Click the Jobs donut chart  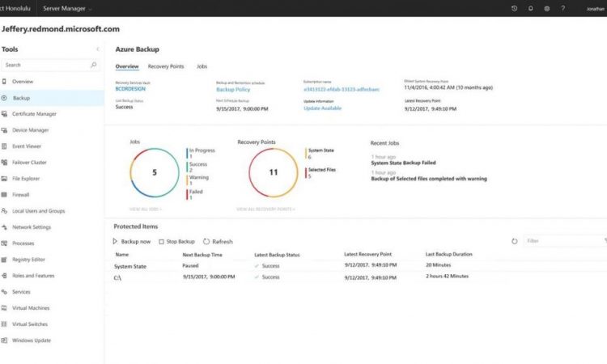click(x=155, y=172)
